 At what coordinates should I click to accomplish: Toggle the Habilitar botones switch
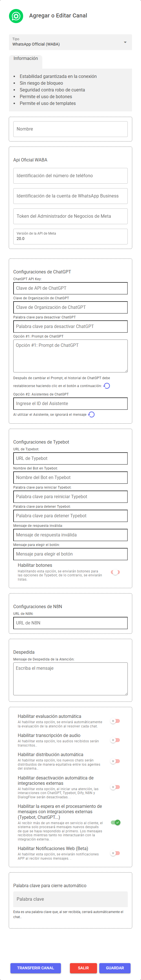coord(115,572)
